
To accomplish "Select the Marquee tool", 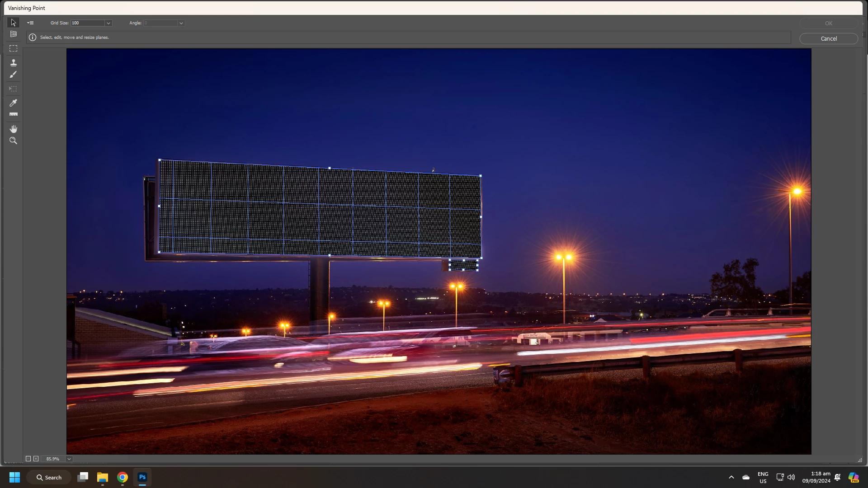I will click(13, 48).
